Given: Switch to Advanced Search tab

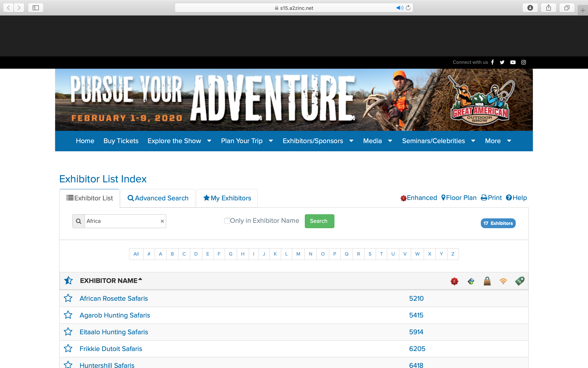Looking at the screenshot, I should click(x=158, y=198).
